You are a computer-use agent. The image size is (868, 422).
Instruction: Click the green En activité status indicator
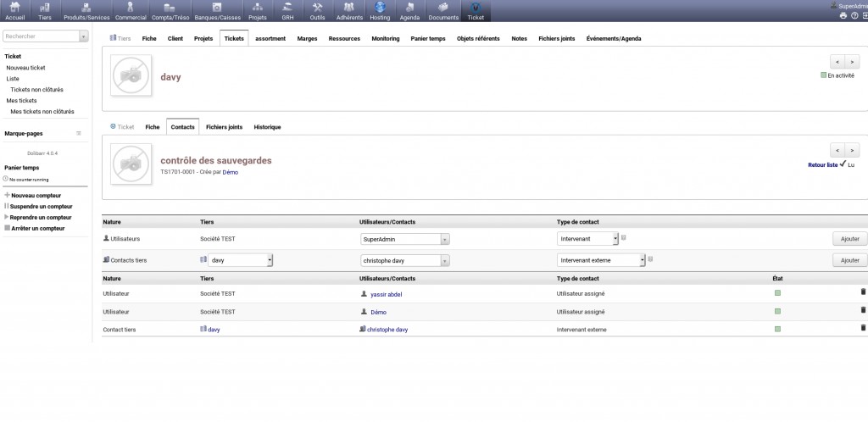[x=823, y=75]
